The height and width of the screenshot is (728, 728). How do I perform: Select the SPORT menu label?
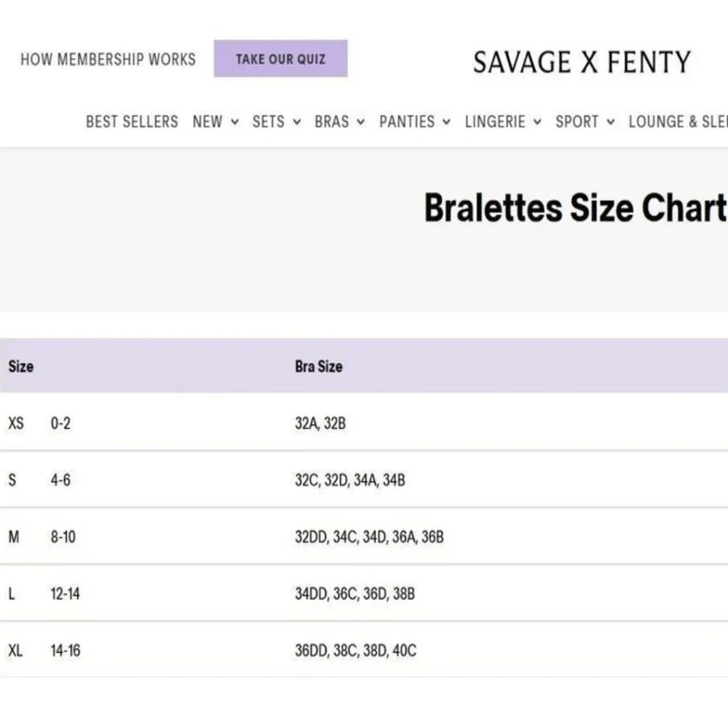pos(577,122)
